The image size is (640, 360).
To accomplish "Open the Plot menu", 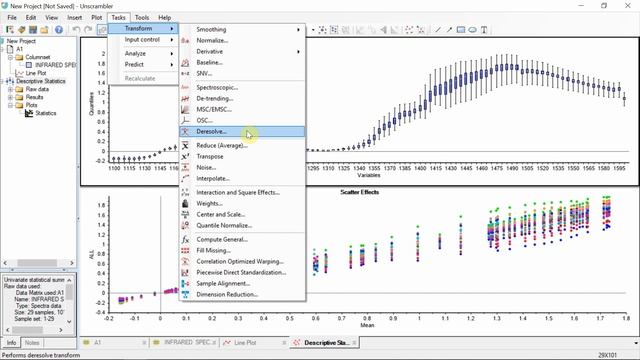I will [x=97, y=18].
